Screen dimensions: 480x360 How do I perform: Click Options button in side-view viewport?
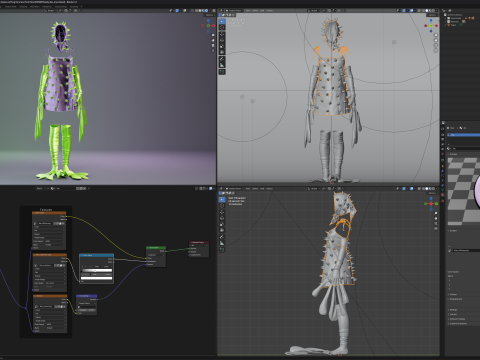[x=433, y=193]
